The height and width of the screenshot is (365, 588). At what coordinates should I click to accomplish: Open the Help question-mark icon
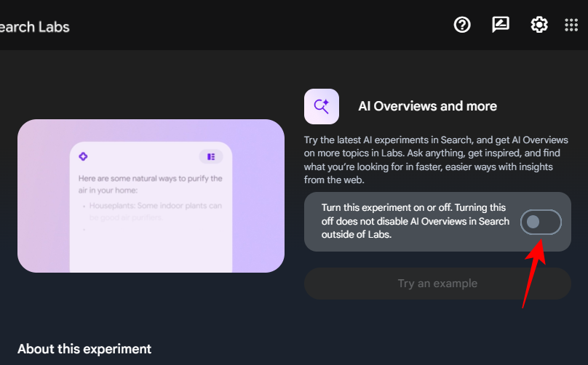click(462, 25)
